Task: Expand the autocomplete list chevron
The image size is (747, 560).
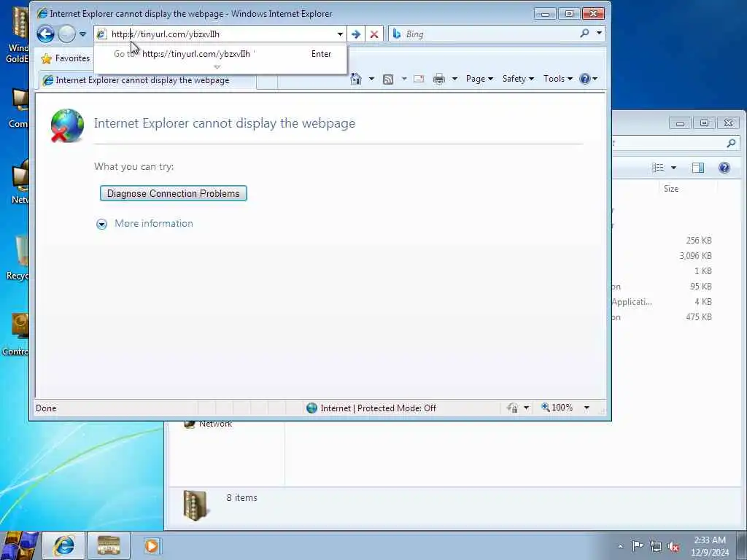Action: [217, 67]
